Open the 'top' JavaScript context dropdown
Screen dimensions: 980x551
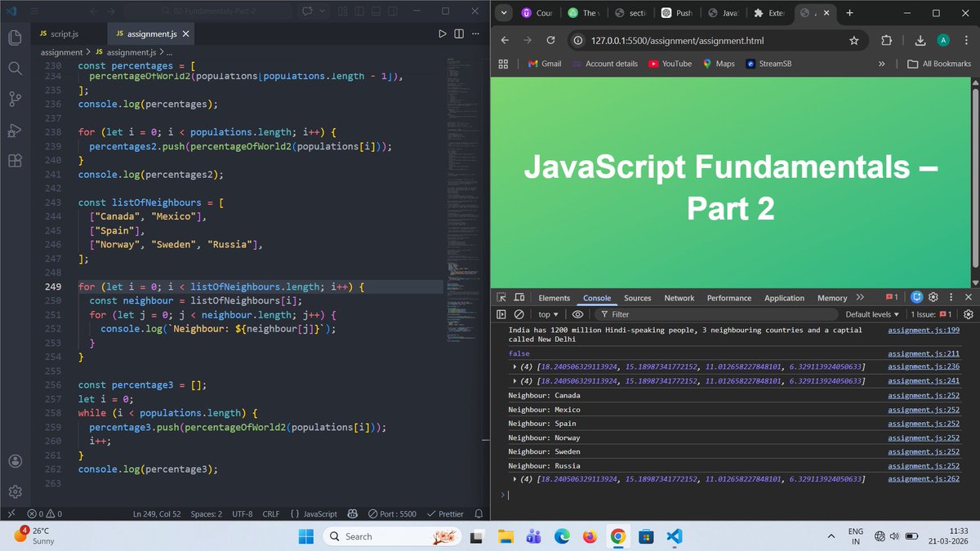tap(549, 314)
